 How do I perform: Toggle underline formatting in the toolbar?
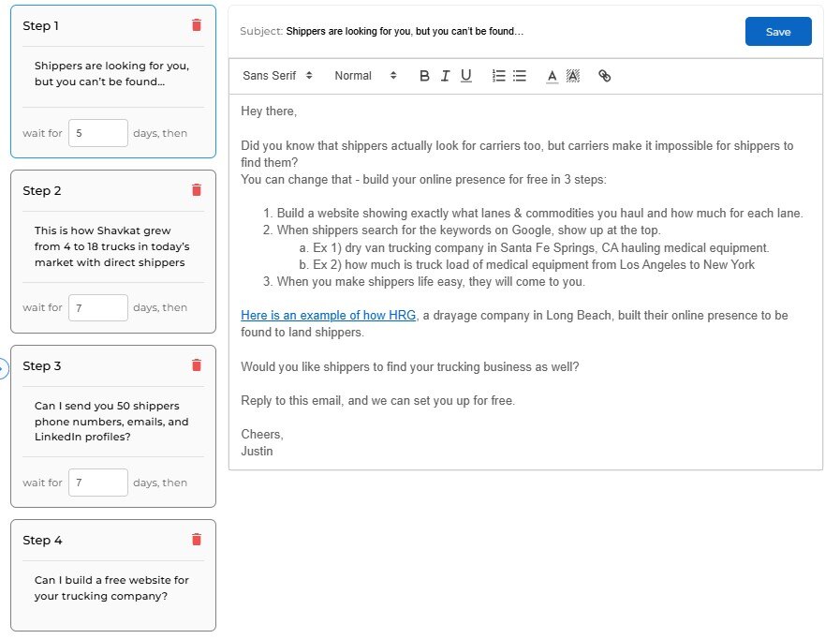465,76
